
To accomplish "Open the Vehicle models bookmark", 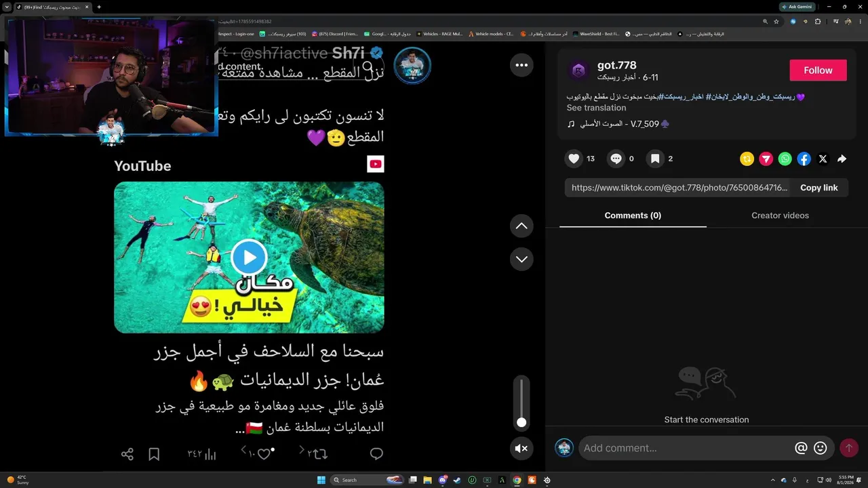I will coord(491,33).
